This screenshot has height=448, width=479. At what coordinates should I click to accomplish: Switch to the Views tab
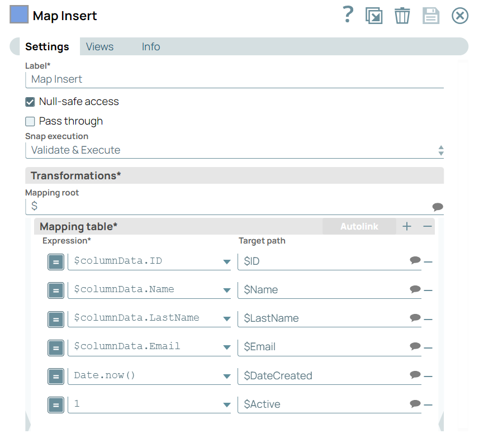click(99, 47)
